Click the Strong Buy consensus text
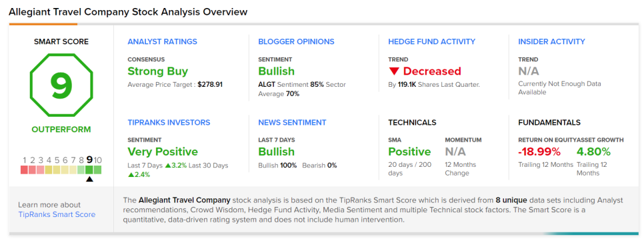644x241 pixels. pos(158,71)
